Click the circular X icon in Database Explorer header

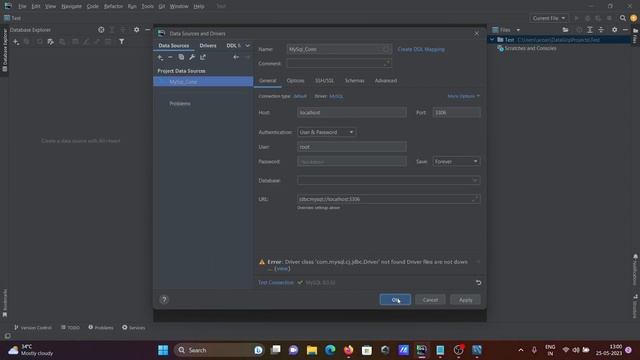coord(101,30)
